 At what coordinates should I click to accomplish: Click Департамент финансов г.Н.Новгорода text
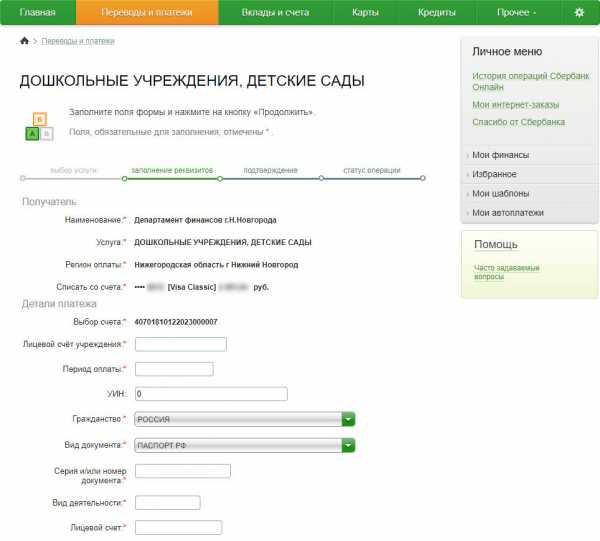pos(205,220)
